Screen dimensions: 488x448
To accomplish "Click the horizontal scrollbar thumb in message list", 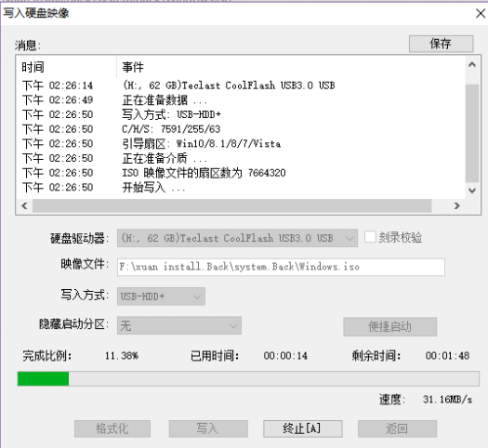I will pos(231,206).
